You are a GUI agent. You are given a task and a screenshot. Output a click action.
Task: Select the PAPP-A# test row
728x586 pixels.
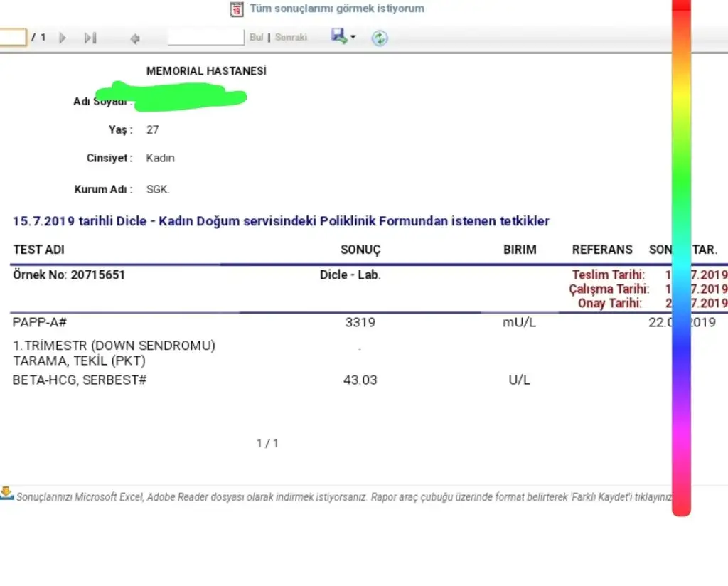coord(40,322)
